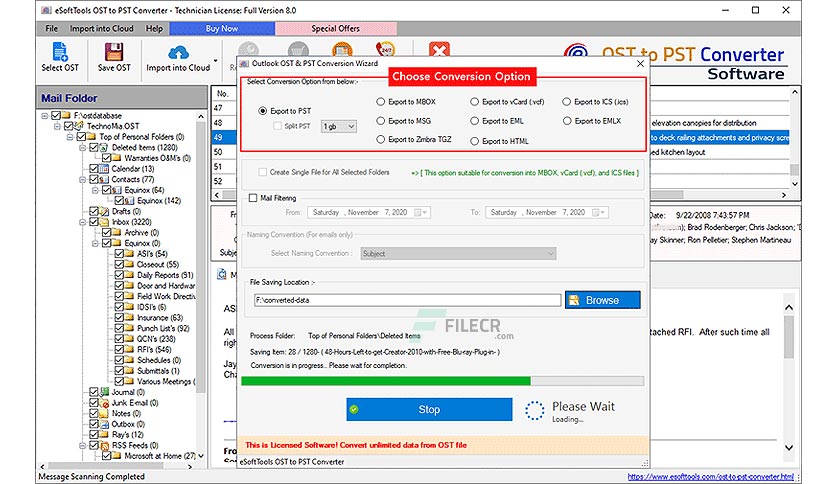Collapse the Deleted Items tree node
This screenshot has height=484, width=836.
83,147
